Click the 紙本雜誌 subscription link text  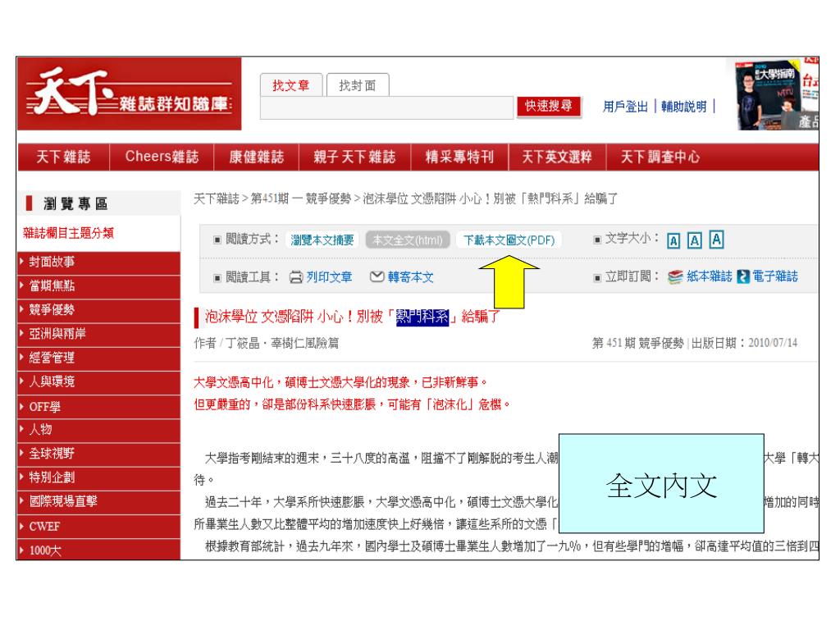pos(710,276)
